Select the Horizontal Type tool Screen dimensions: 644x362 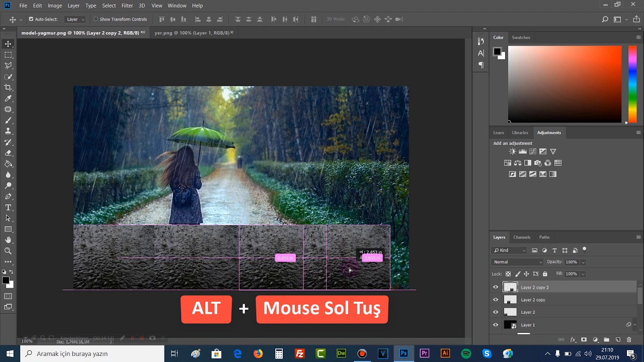tap(8, 207)
